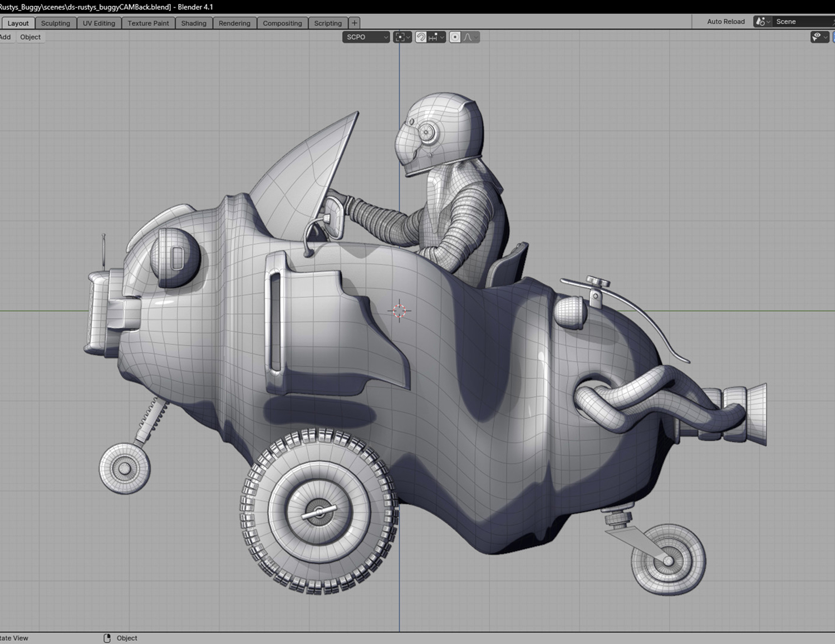
Task: Click the Auto Reload button
Action: pos(725,22)
